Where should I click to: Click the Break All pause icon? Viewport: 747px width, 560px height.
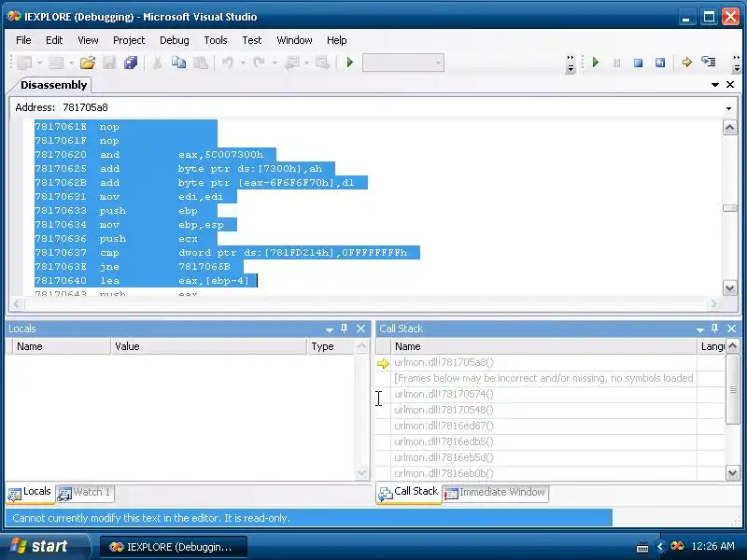point(617,63)
